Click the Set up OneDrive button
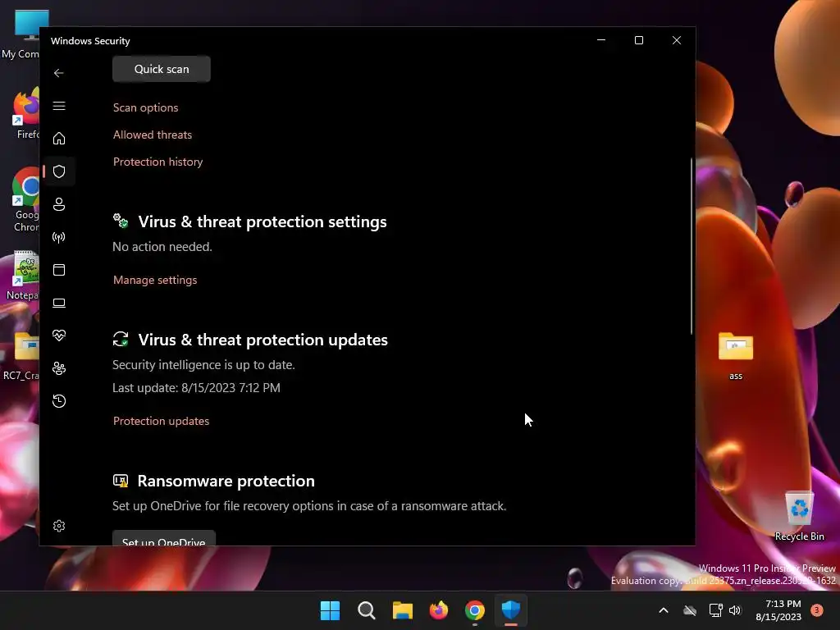This screenshot has height=630, width=840. coord(164,538)
